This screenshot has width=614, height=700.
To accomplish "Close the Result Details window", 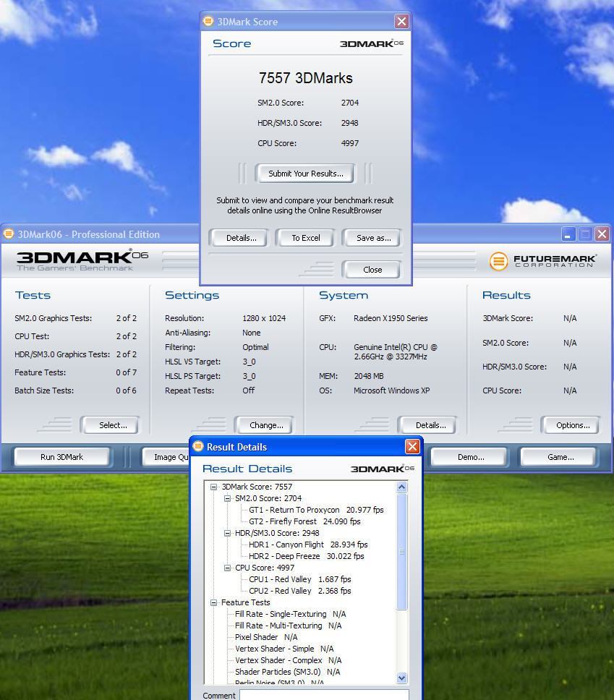I will 412,446.
